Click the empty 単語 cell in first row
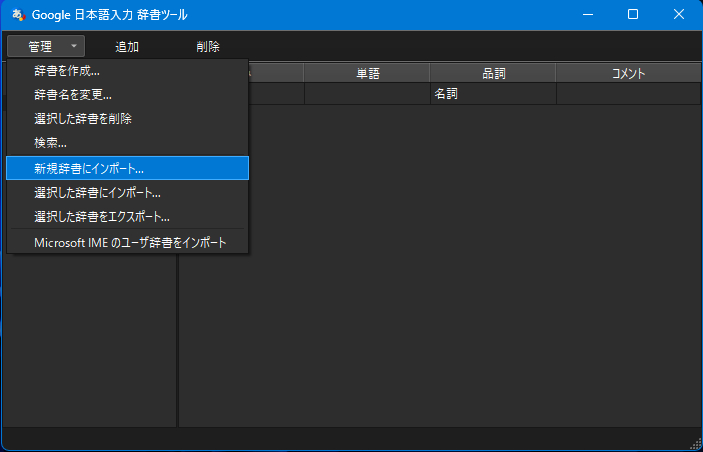The height and width of the screenshot is (452, 703). coord(367,94)
